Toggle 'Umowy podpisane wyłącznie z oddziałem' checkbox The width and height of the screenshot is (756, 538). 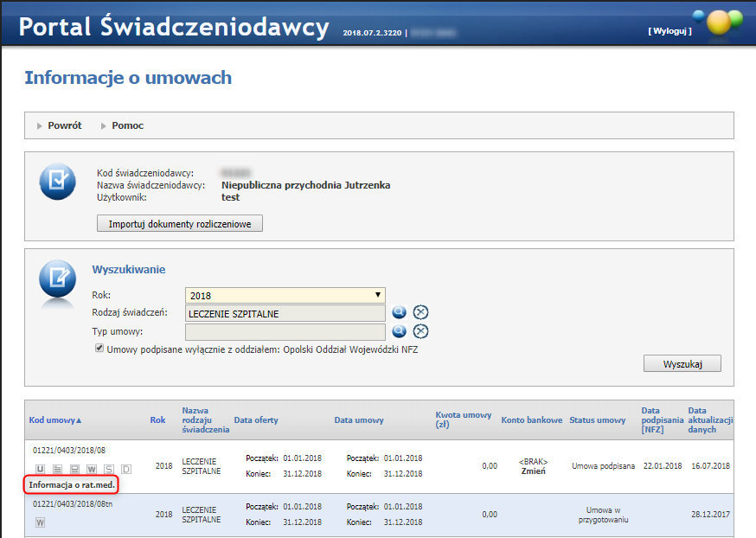[99, 349]
